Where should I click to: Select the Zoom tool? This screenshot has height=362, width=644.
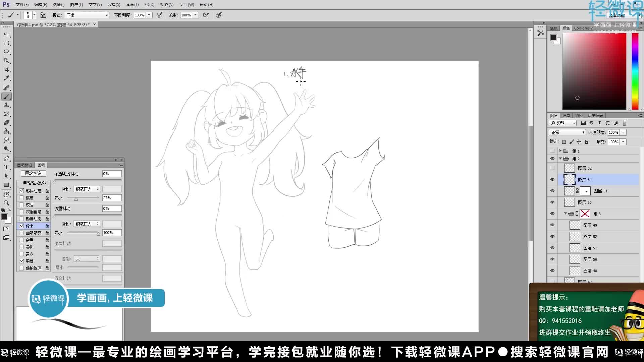[6, 203]
